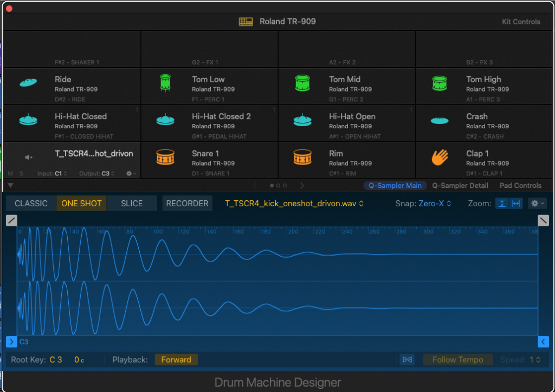The image size is (555, 392).
Task: Click the fade-in icon above the waveform
Action: pyautogui.click(x=11, y=220)
